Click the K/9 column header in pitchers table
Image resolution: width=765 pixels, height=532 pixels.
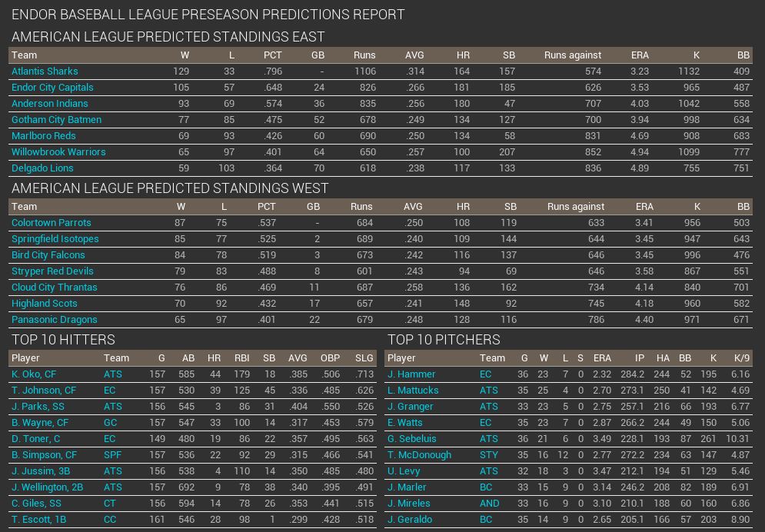[x=741, y=357]
